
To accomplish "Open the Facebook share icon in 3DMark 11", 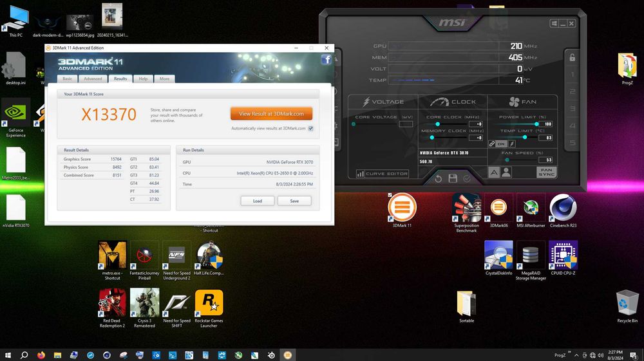I will pos(326,60).
